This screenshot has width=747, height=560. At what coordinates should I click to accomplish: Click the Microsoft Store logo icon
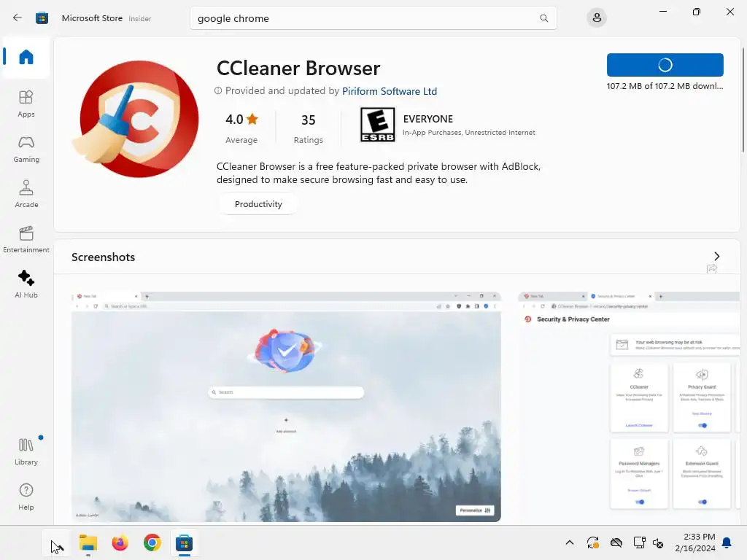pos(42,18)
